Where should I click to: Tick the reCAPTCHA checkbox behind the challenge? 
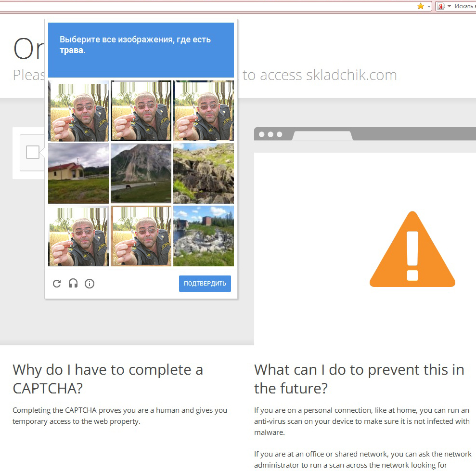(x=32, y=152)
